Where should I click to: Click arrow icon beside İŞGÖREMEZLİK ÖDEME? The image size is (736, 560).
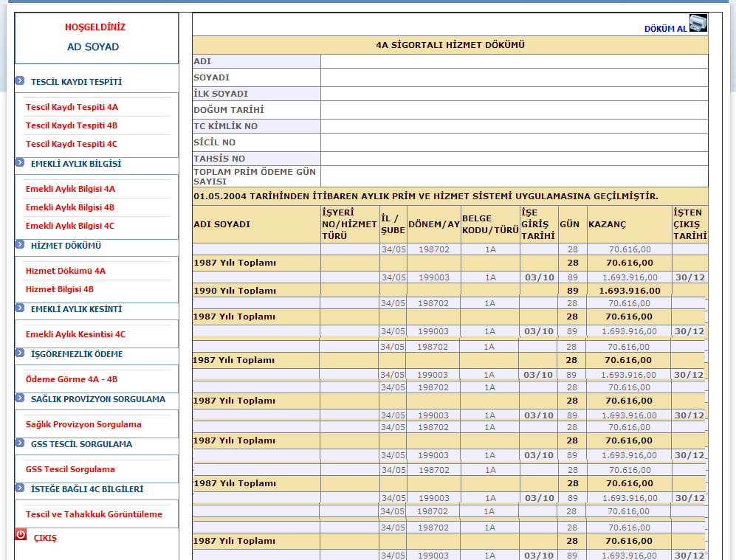click(x=20, y=353)
